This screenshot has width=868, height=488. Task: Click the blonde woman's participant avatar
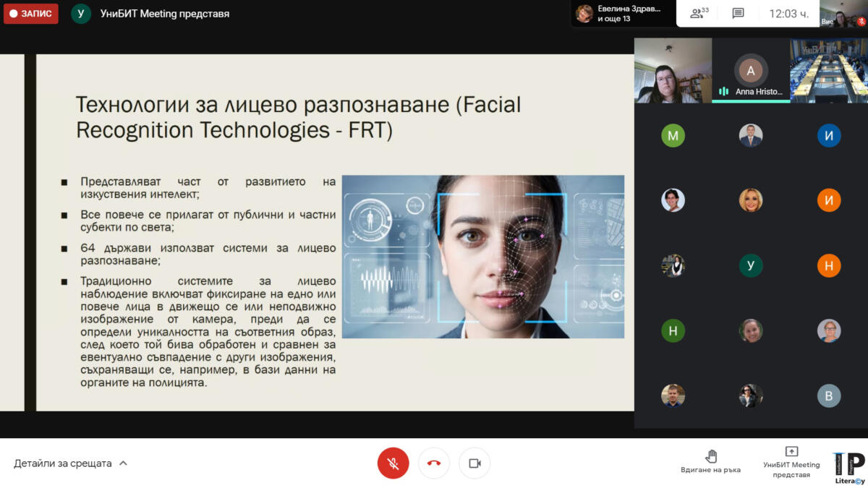(751, 200)
